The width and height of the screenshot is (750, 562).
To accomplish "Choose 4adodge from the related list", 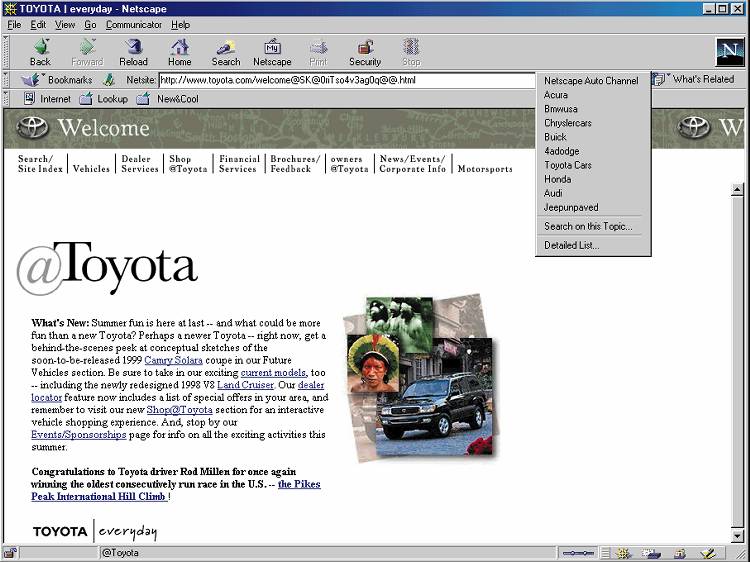I will click(x=593, y=151).
